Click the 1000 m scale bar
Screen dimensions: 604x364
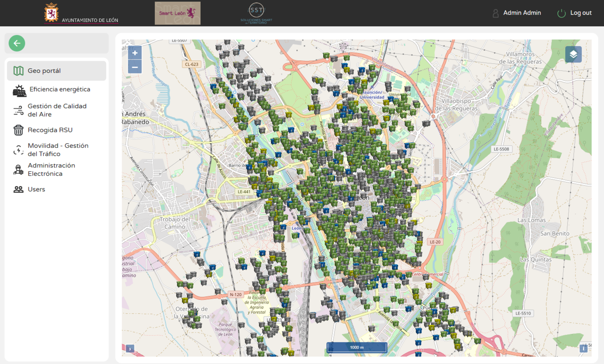pos(357,347)
